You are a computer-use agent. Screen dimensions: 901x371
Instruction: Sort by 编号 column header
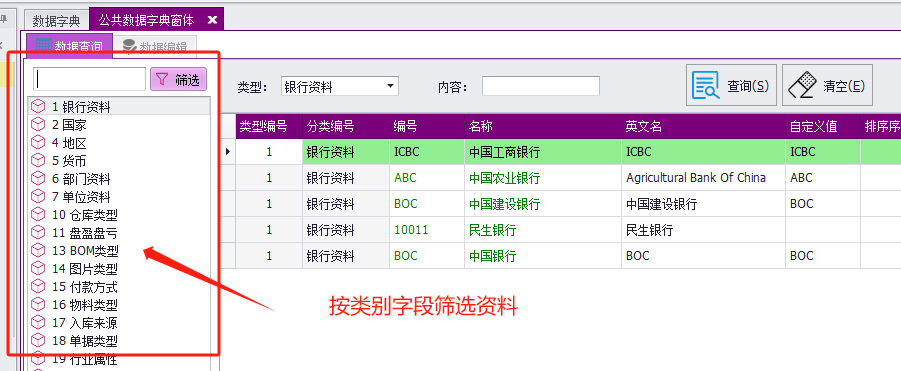(x=427, y=126)
